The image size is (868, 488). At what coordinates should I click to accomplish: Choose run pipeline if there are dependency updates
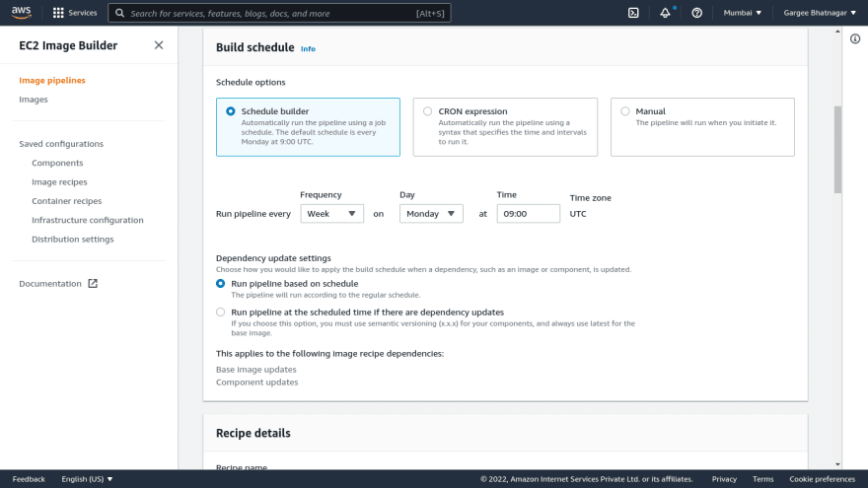(220, 313)
